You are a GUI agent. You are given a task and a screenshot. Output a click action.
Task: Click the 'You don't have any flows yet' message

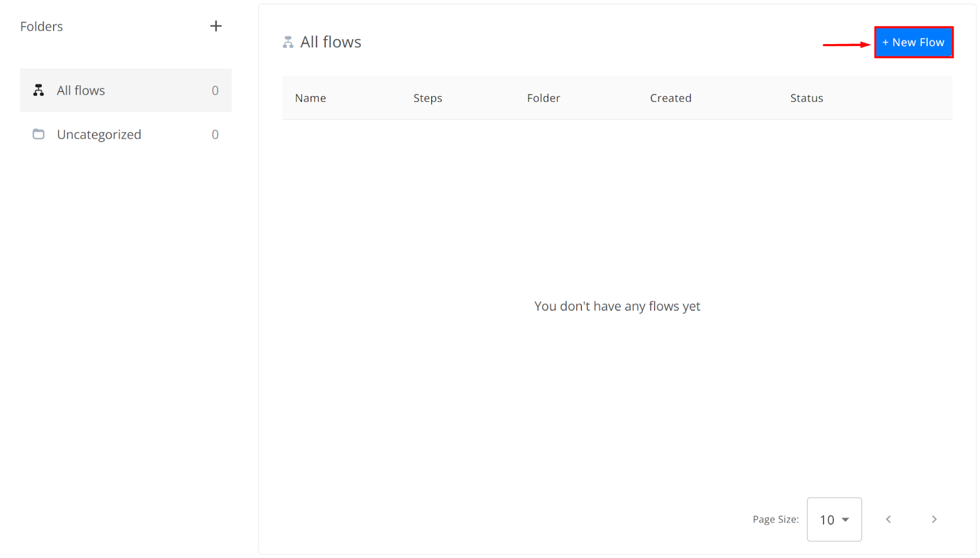point(617,306)
